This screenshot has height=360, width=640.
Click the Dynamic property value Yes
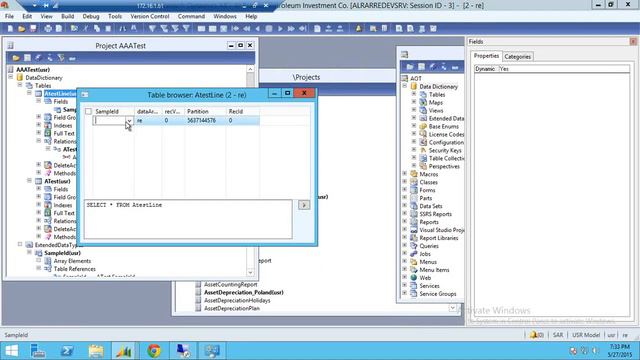click(564, 69)
